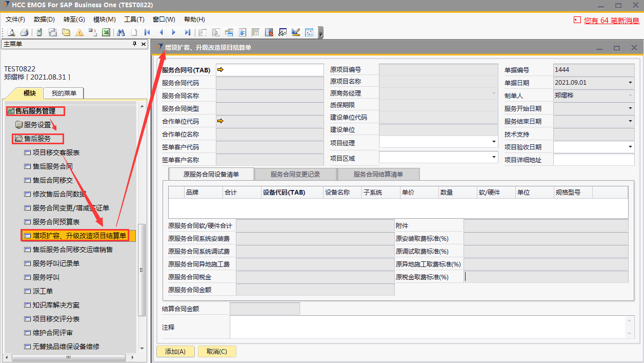Open the 项目验收日期 dropdown
The image size is (644, 363).
[x=630, y=147]
